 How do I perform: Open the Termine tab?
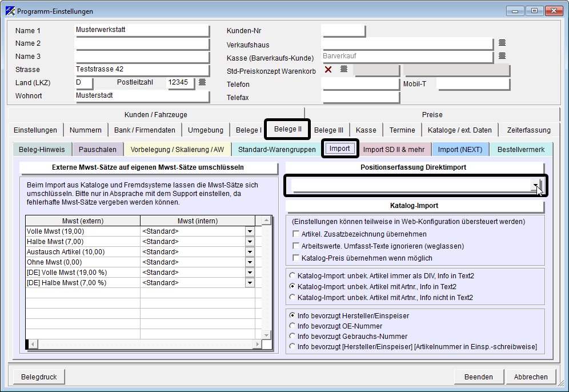(x=402, y=130)
